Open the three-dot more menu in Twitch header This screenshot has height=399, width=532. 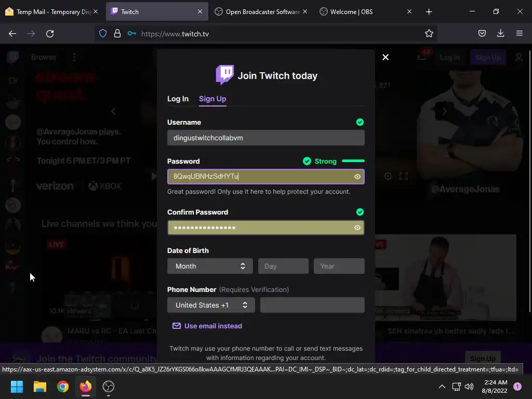pyautogui.click(x=74, y=57)
